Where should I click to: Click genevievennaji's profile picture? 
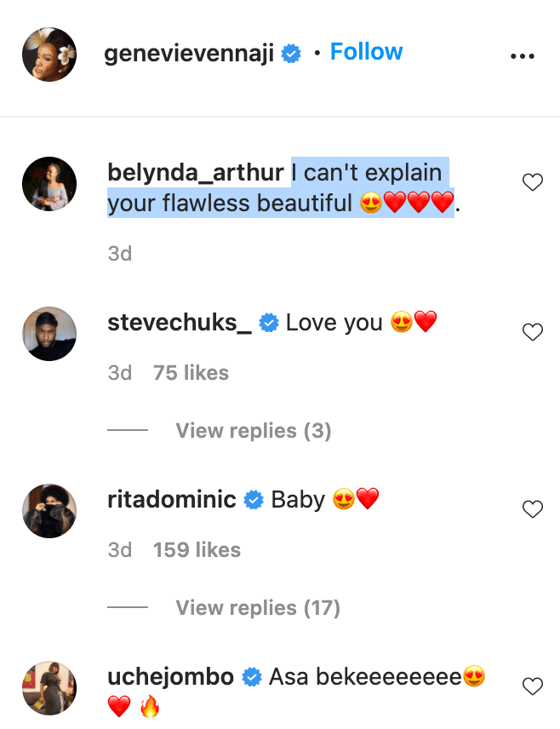[49, 55]
